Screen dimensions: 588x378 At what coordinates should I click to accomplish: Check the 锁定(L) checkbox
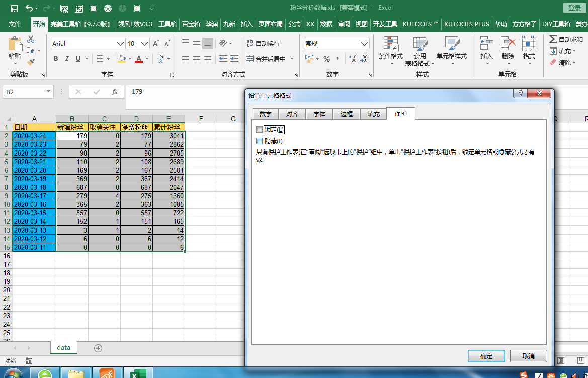click(x=259, y=130)
